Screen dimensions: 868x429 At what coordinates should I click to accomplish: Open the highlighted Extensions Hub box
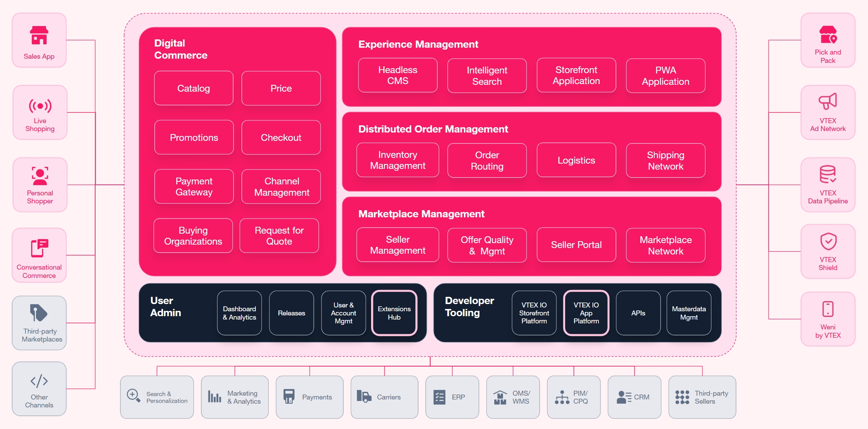tap(394, 313)
